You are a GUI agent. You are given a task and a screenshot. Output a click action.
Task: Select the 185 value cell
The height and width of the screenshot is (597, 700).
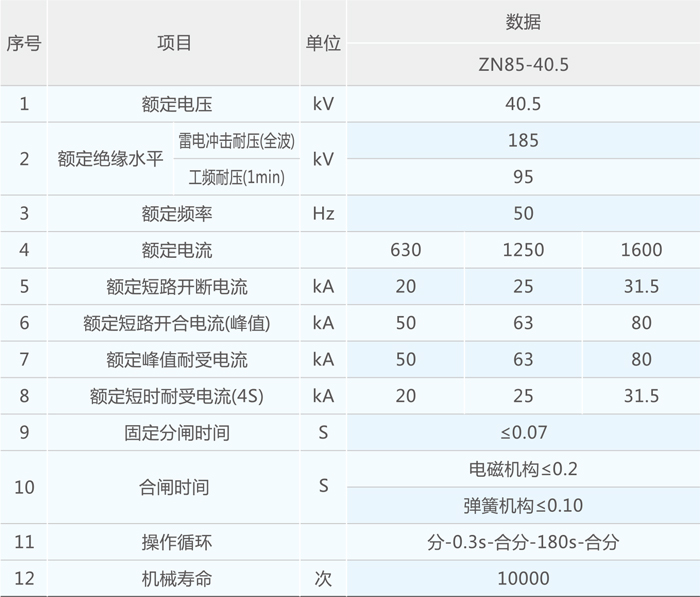[x=524, y=140]
